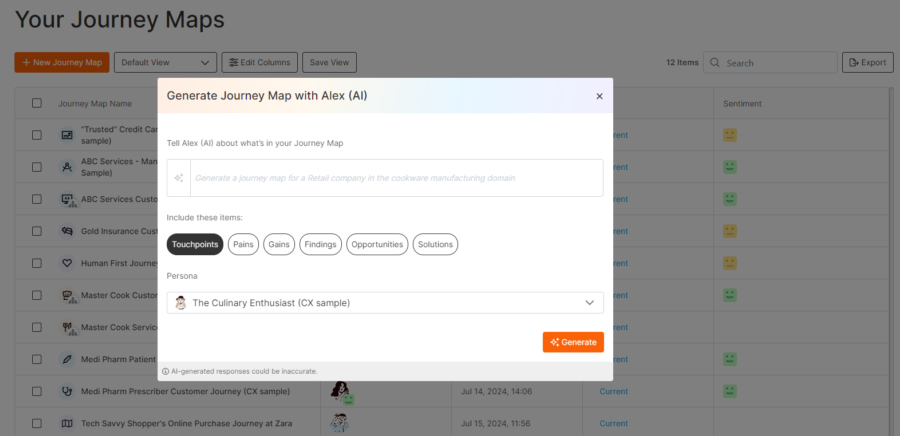Viewport: 900px width, 436px height.
Task: Click the ABC Services Custo row icon
Action: 67,199
